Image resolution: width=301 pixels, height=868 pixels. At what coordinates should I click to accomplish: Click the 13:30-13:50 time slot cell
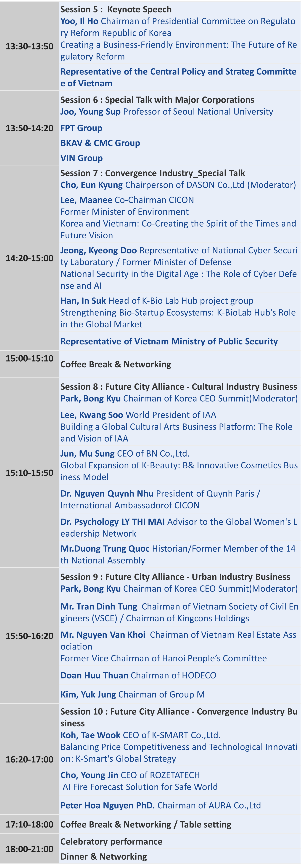(29, 46)
